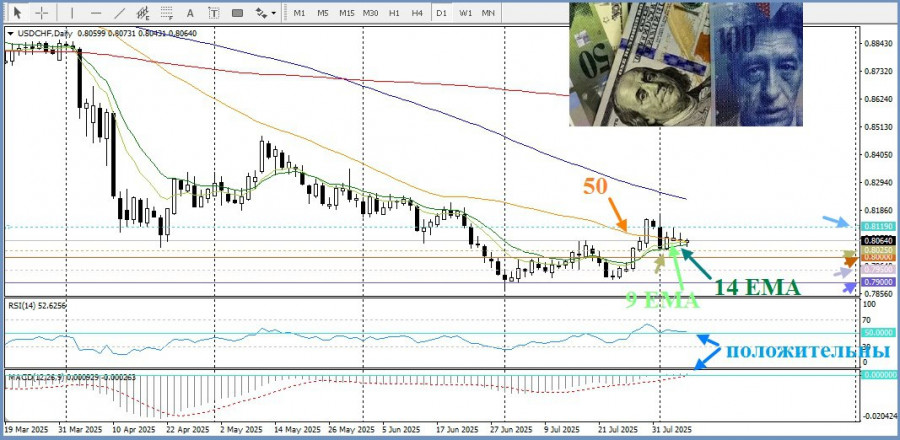
Task: Click the MACD(12,26,9) indicator label
Action: click(x=72, y=377)
